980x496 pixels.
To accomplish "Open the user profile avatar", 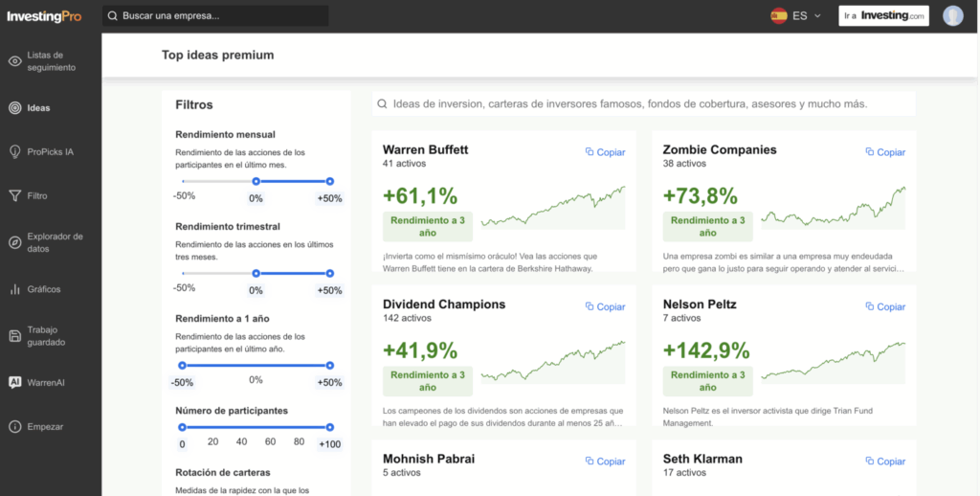I will [952, 16].
